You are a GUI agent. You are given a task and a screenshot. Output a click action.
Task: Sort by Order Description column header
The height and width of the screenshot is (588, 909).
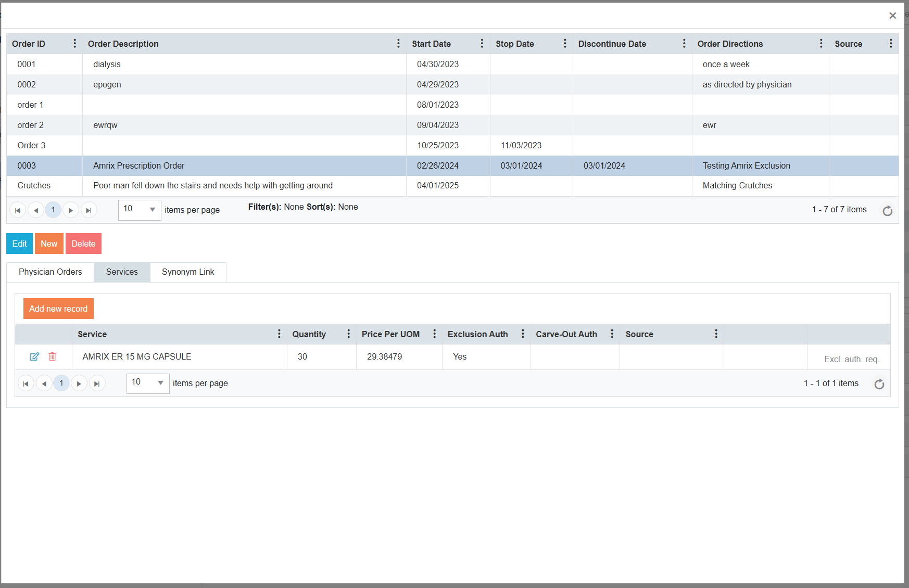(x=123, y=44)
